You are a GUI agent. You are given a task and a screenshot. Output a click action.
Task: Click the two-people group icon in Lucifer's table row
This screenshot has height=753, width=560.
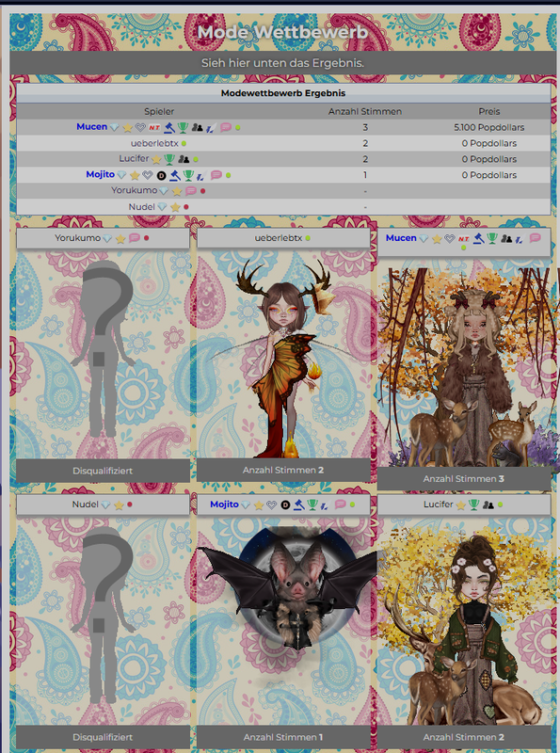pos(184,159)
